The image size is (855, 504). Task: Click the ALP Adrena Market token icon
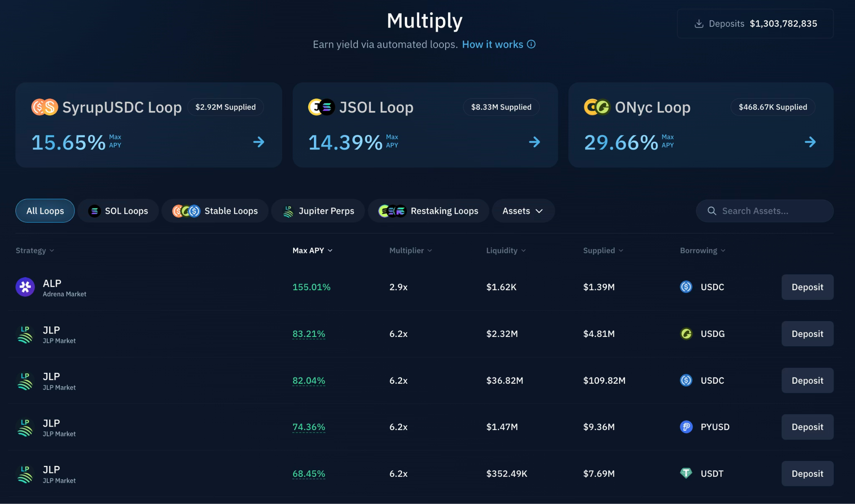click(25, 287)
